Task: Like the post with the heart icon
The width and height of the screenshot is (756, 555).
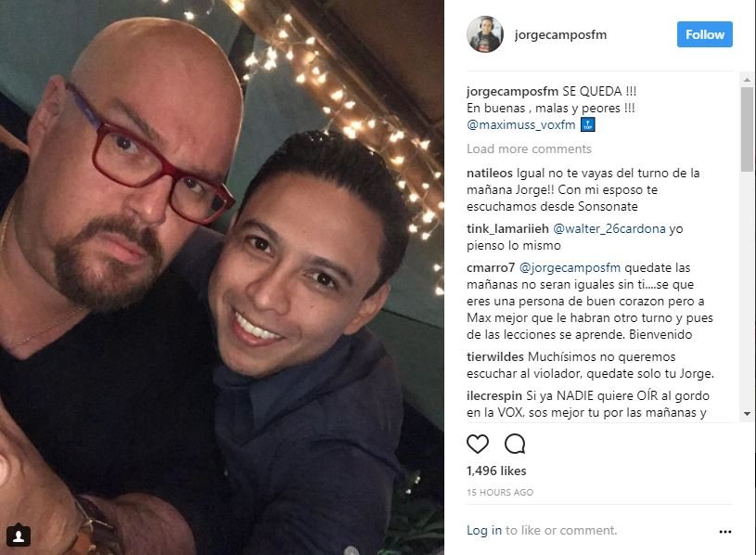Action: tap(478, 444)
